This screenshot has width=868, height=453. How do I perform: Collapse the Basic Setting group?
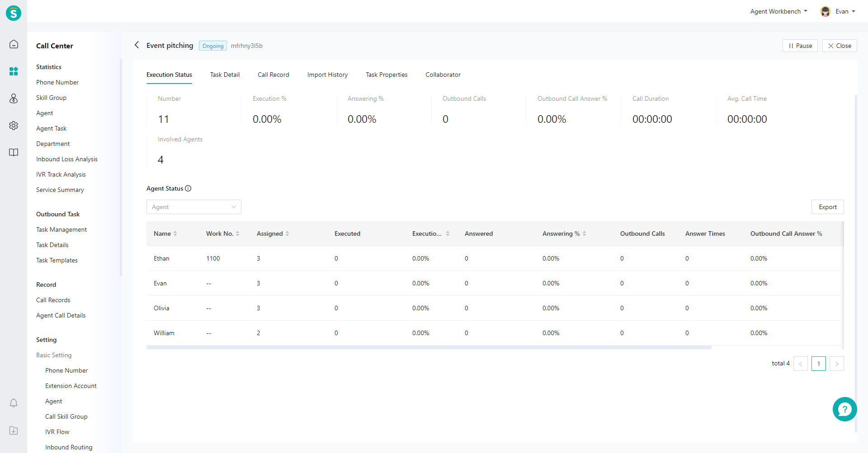point(54,355)
